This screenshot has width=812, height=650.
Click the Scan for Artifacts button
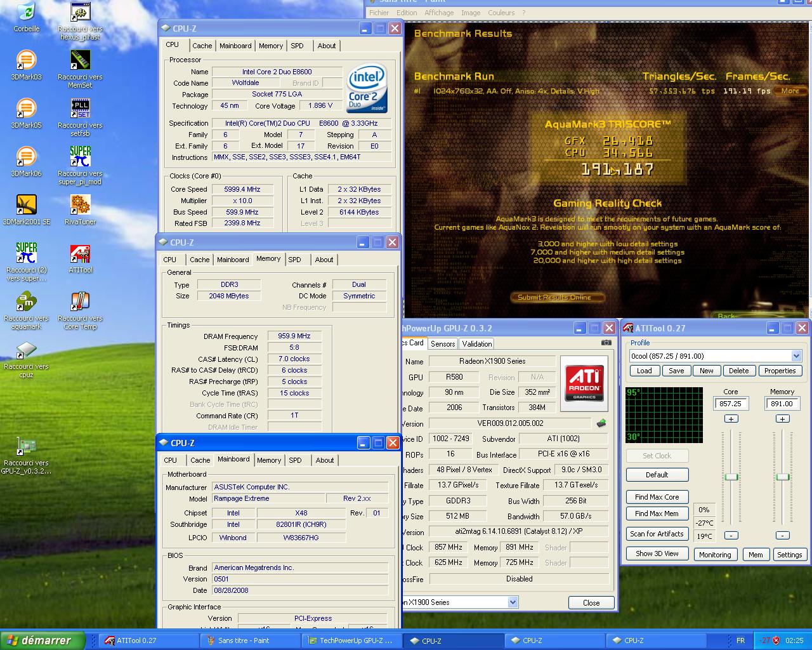[x=657, y=534]
